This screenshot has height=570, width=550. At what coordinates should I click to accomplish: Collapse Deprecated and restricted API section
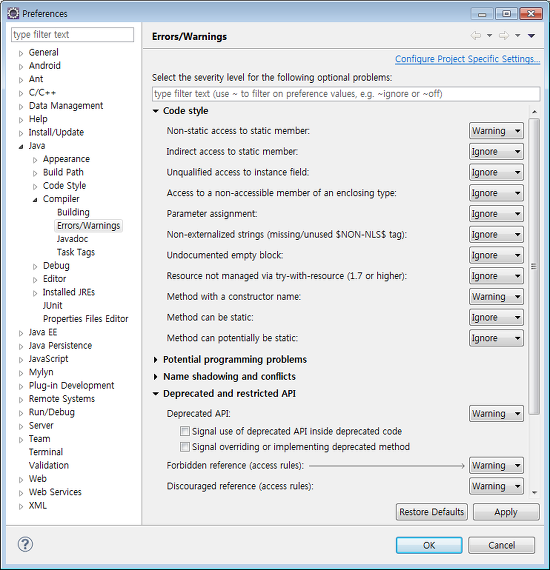[x=156, y=394]
